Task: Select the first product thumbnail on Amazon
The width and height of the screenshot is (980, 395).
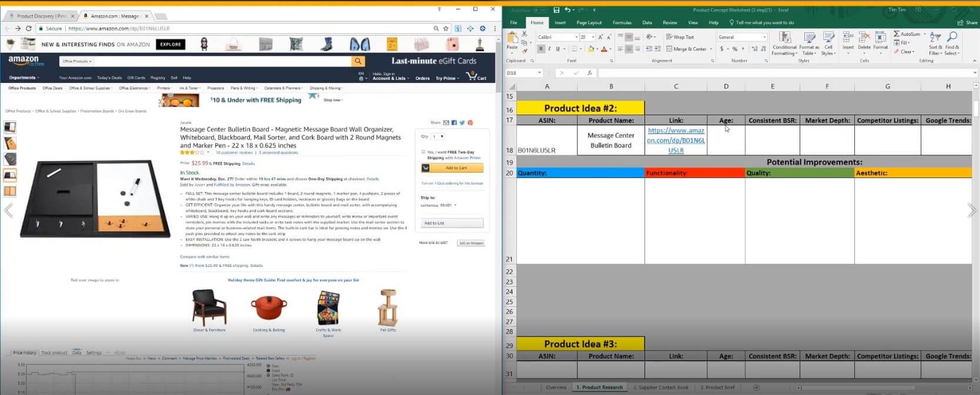Action: coord(10,127)
